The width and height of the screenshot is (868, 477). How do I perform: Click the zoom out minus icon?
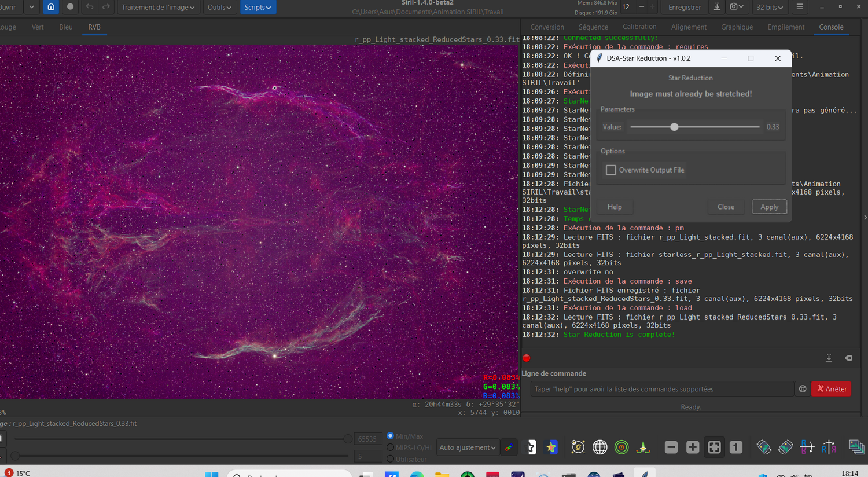click(x=671, y=447)
